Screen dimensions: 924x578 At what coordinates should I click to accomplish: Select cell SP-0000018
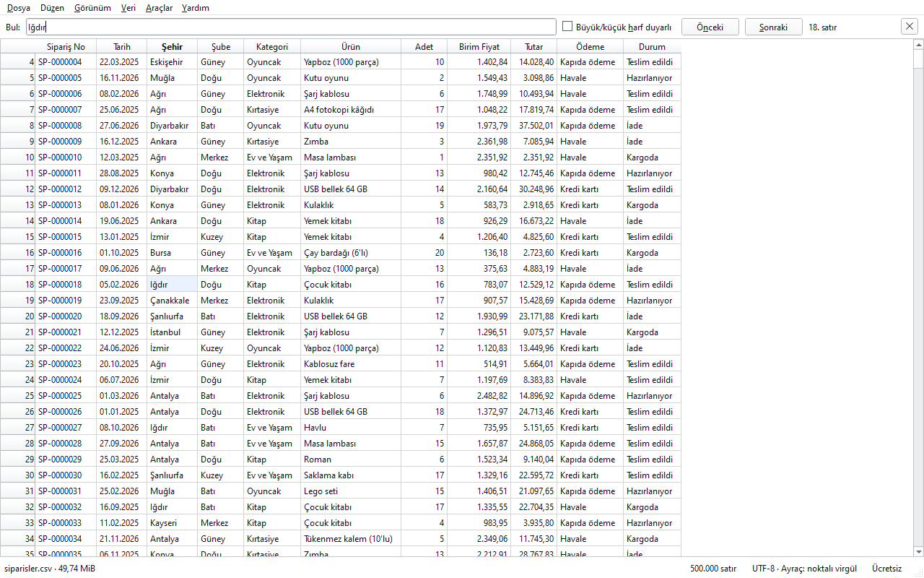point(66,285)
